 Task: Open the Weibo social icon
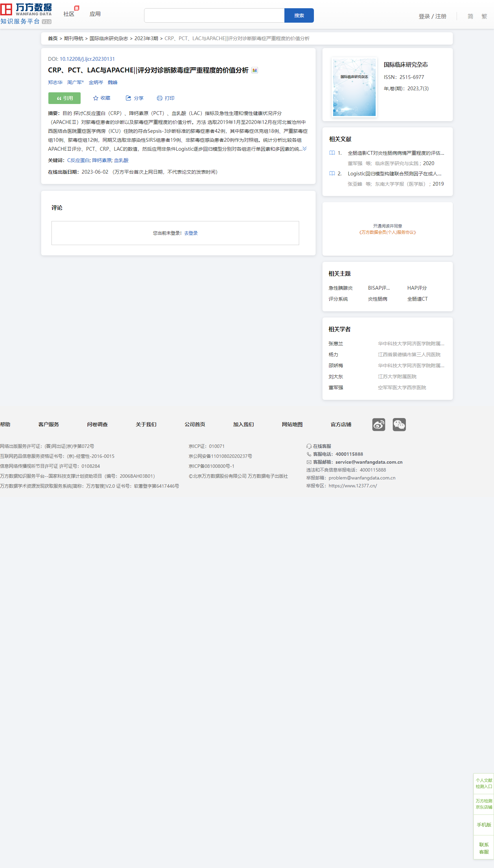pyautogui.click(x=379, y=425)
